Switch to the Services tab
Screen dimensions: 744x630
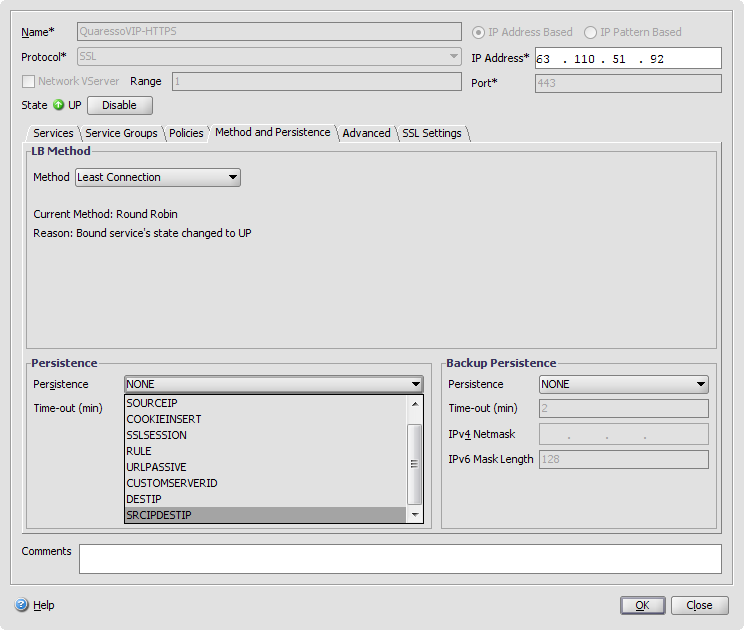tap(53, 133)
